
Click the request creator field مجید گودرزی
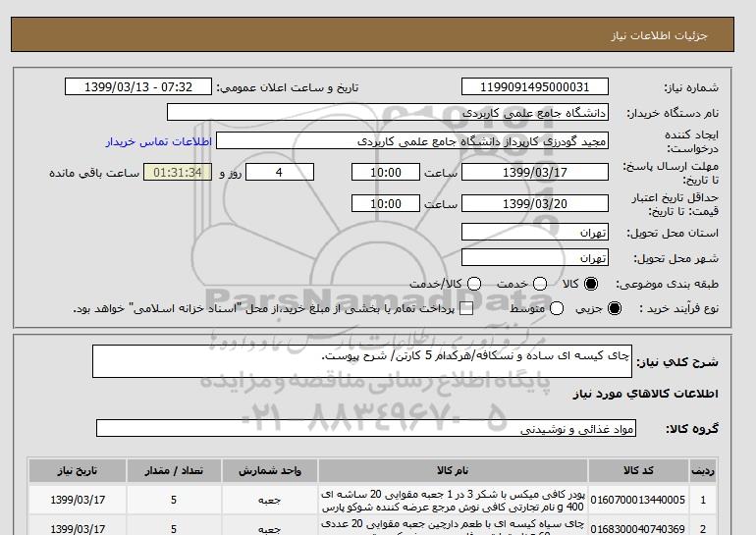[x=412, y=140]
